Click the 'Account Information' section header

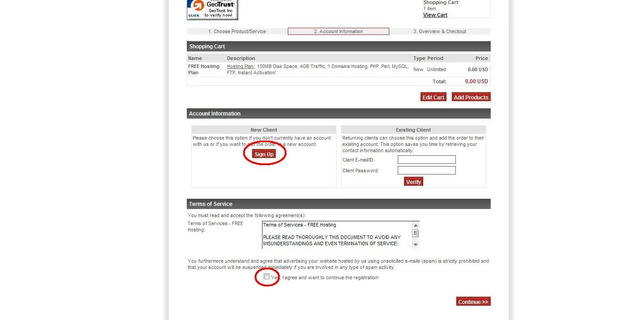(x=339, y=114)
